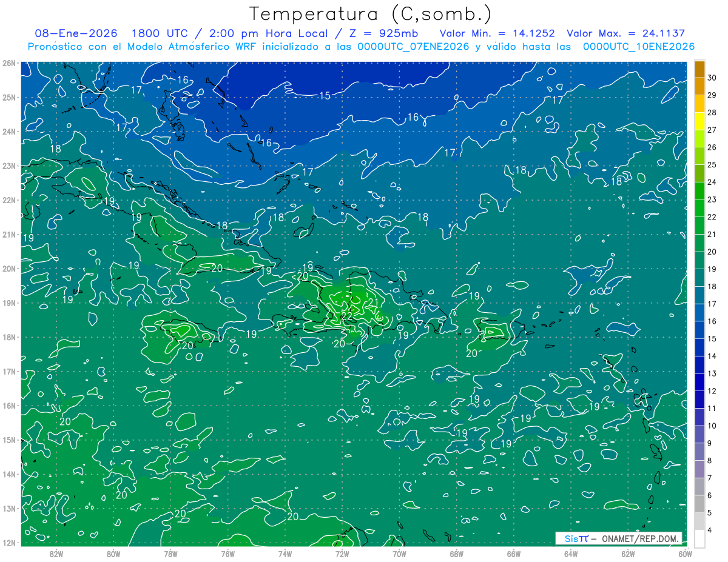Click the init time 0000UTC_07ENE2026
The height and width of the screenshot is (562, 728).
413,47
